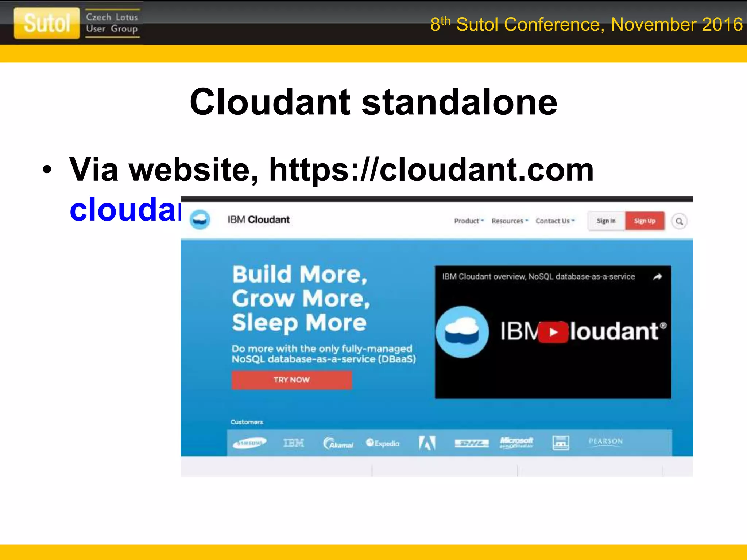This screenshot has width=747, height=560.
Task: Open the Contact Us dropdown
Action: (x=555, y=221)
